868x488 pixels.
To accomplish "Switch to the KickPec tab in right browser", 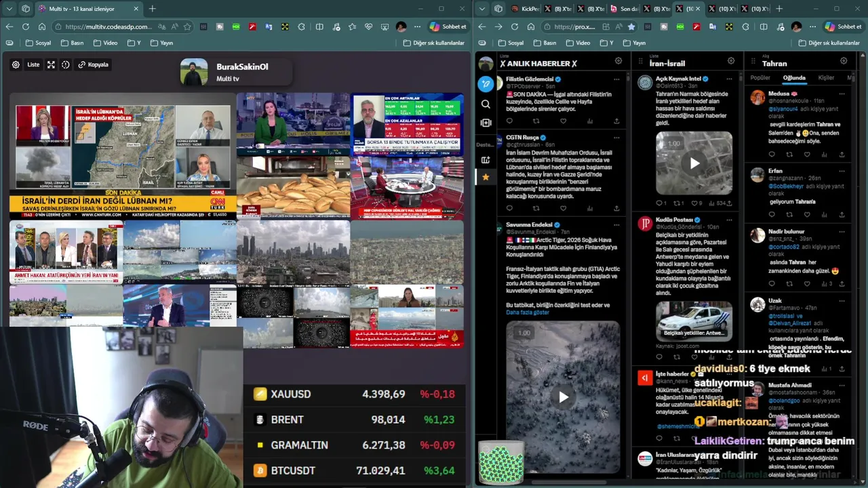I will pyautogui.click(x=524, y=9).
